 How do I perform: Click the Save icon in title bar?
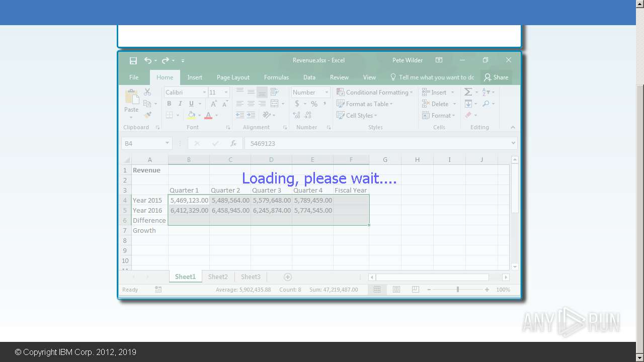(x=133, y=60)
